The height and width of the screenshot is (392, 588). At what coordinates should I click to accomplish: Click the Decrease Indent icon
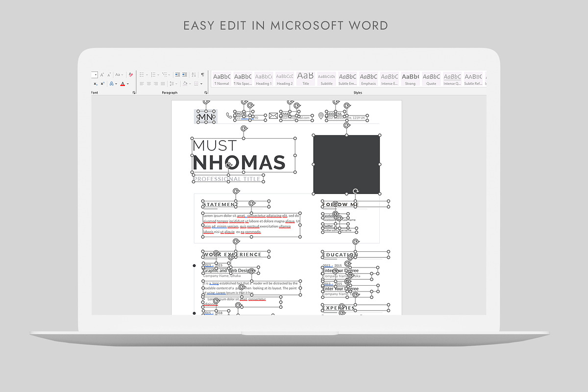[x=177, y=74]
